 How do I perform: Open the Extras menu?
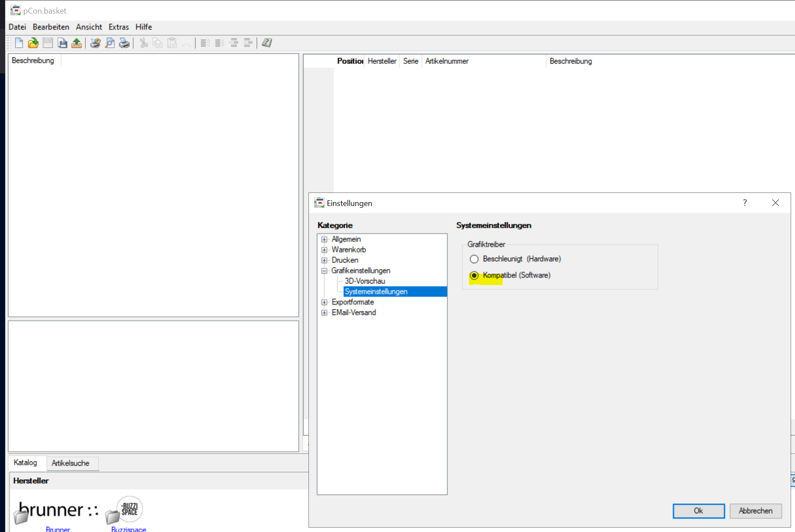point(119,27)
